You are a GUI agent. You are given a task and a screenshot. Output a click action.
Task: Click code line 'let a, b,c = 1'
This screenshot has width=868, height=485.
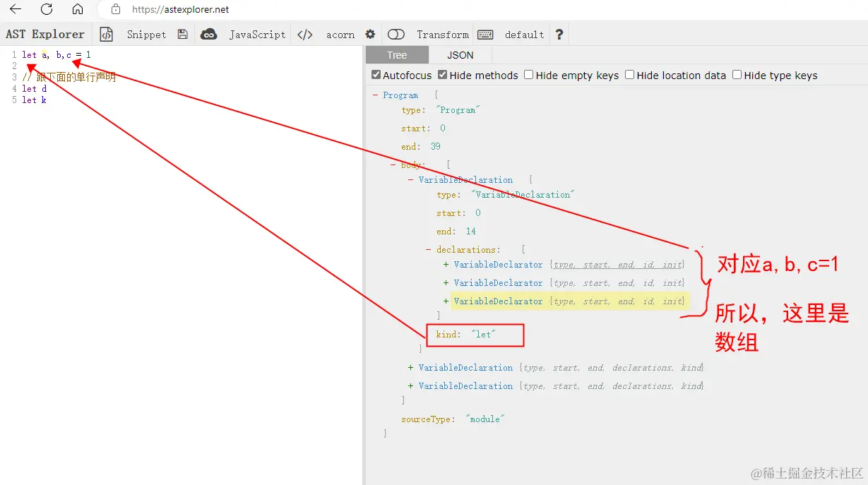pos(57,55)
